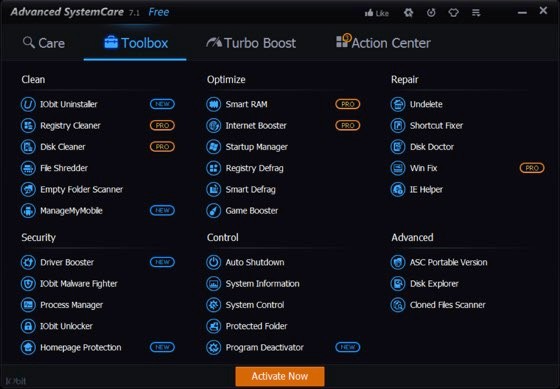Open the Action Center tab
Image resolution: width=560 pixels, height=389 pixels.
[x=383, y=43]
